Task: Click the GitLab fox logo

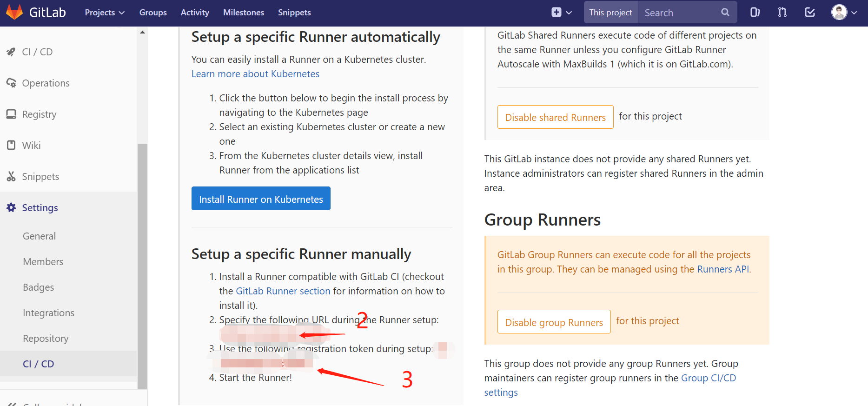Action: point(14,13)
